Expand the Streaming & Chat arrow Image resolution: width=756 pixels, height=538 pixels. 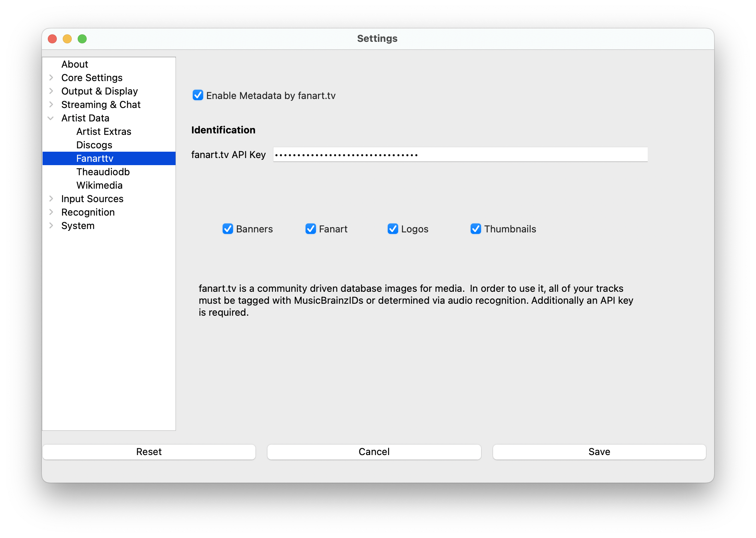pos(51,105)
